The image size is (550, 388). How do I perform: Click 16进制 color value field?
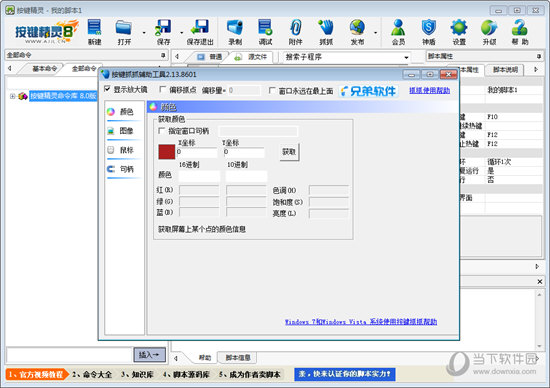pos(199,176)
